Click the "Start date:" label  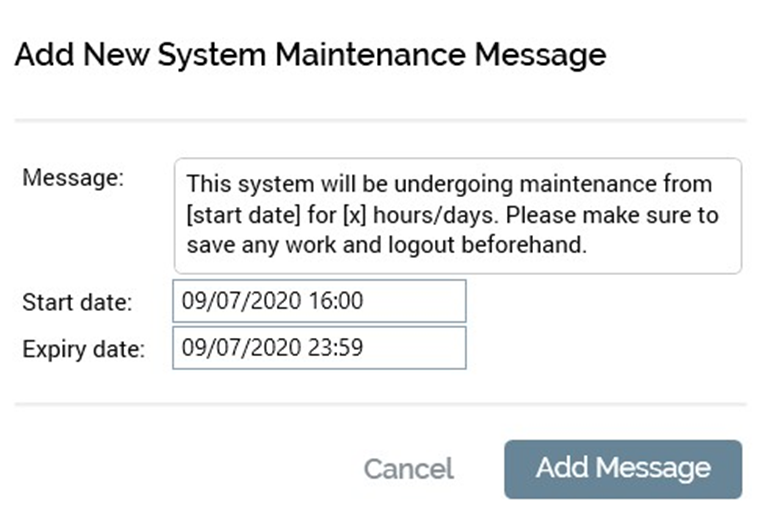[77, 302]
